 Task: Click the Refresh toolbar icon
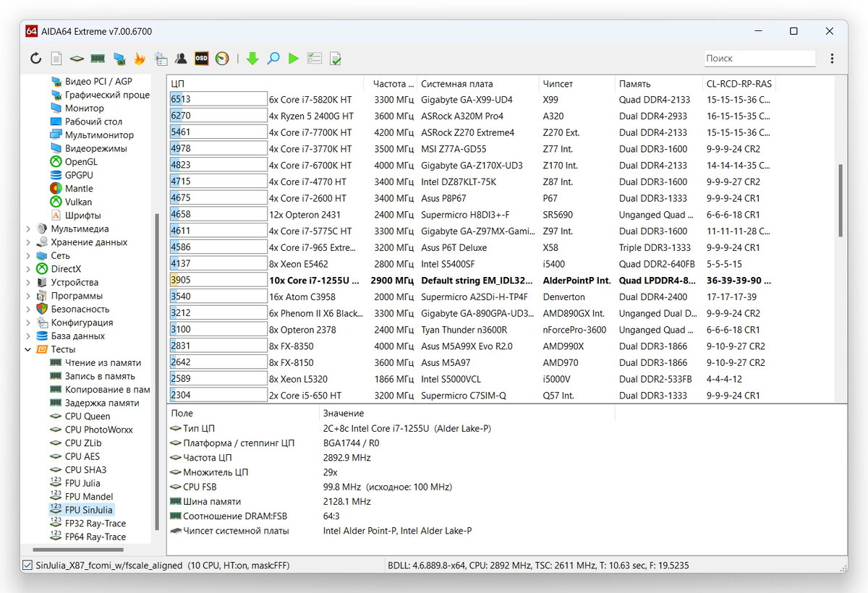[x=35, y=59]
